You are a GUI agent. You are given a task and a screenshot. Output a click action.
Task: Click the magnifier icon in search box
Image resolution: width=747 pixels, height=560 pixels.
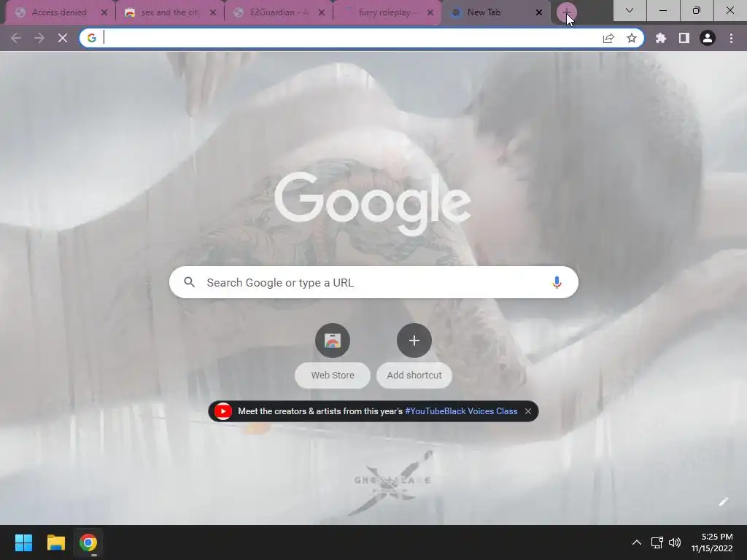[189, 282]
